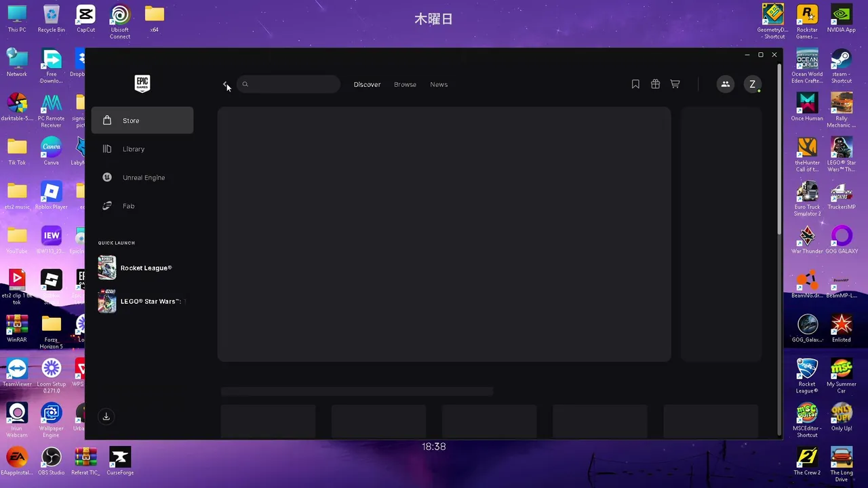Click the Epic launcher vertical scrollbar
The height and width of the screenshot is (488, 868).
tap(779, 149)
